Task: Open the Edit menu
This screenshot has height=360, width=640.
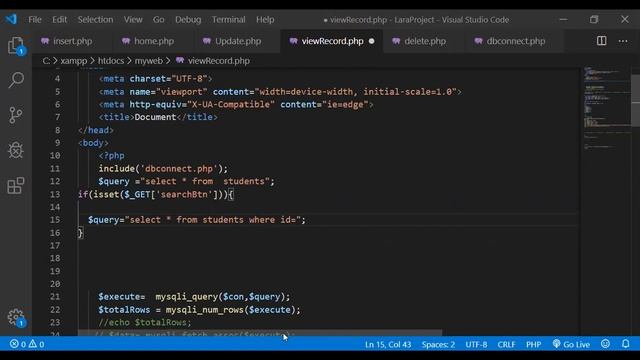Action: 59,20
